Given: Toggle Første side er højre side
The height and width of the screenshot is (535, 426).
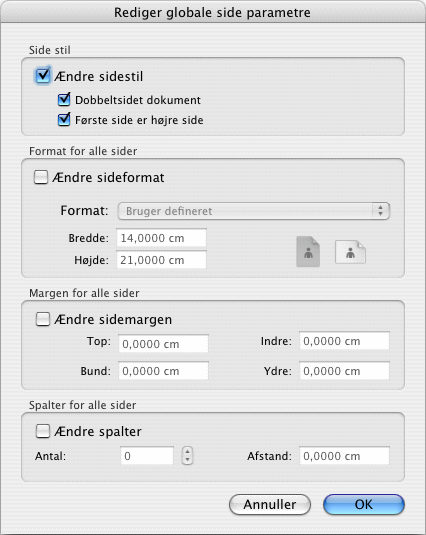Looking at the screenshot, I should (x=64, y=120).
